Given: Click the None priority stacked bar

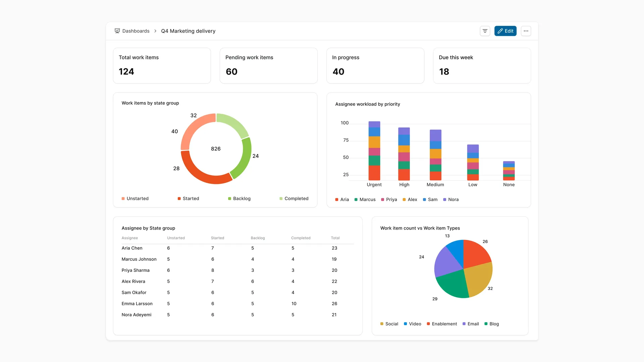Looking at the screenshot, I should (x=508, y=171).
